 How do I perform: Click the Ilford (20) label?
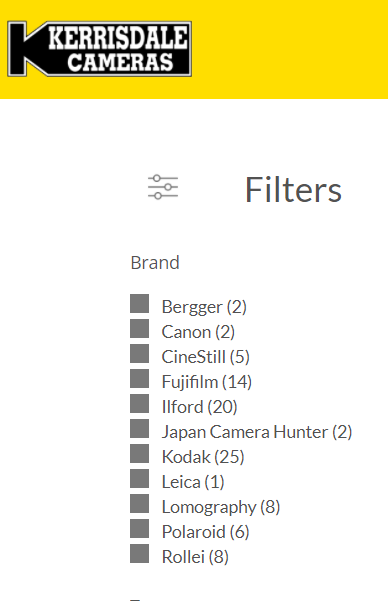(199, 407)
